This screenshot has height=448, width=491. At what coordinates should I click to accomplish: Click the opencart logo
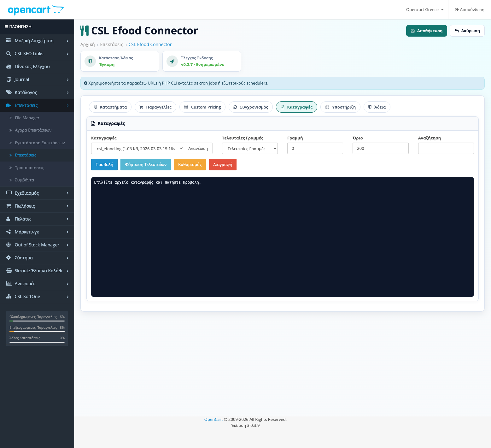pyautogui.click(x=36, y=10)
